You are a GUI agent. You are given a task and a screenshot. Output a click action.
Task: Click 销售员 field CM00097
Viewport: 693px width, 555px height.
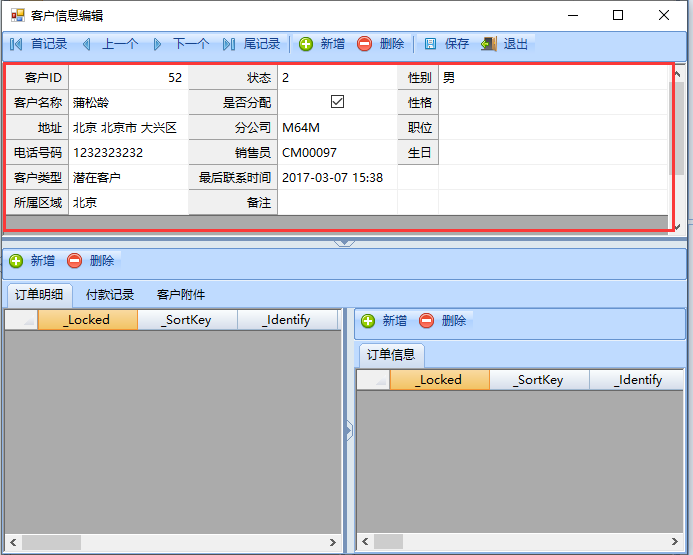pos(338,152)
